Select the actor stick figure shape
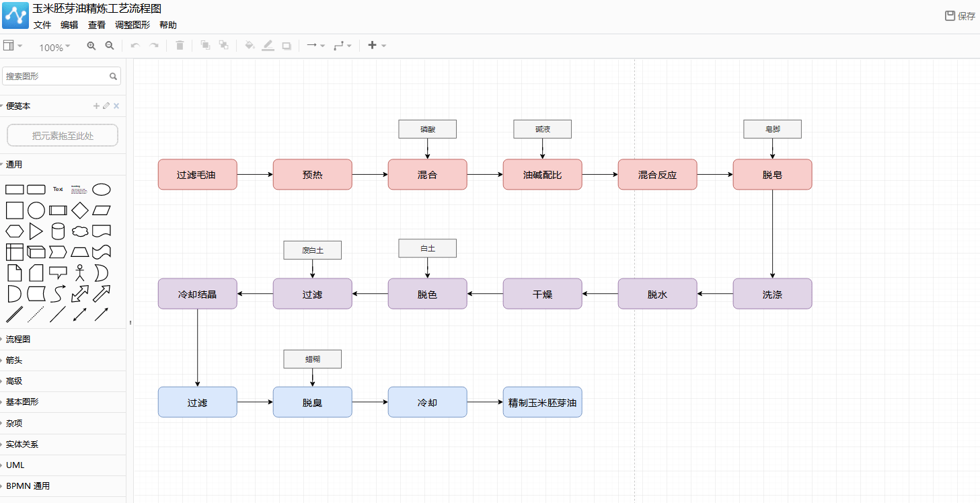Screen dimensions: 980x503 80,272
